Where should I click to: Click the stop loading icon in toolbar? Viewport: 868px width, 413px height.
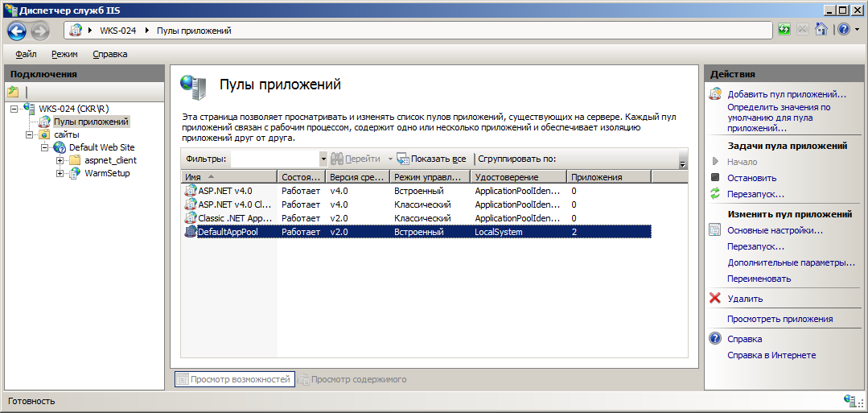803,29
